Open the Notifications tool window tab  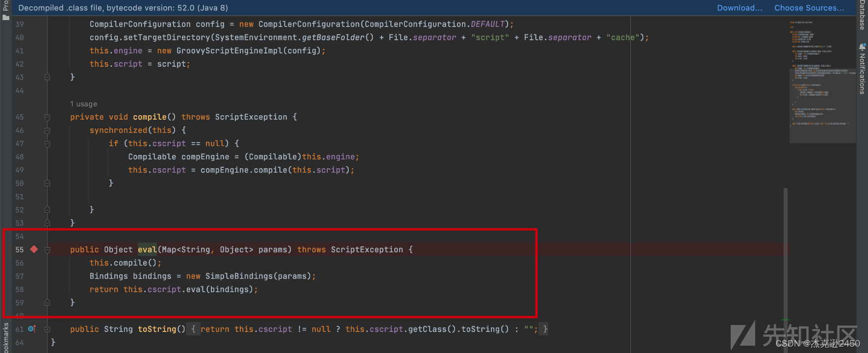point(862,74)
